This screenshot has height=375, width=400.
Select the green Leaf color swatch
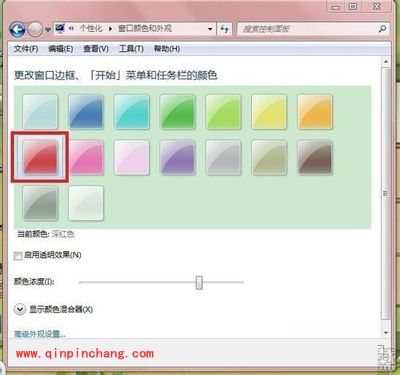click(x=178, y=112)
